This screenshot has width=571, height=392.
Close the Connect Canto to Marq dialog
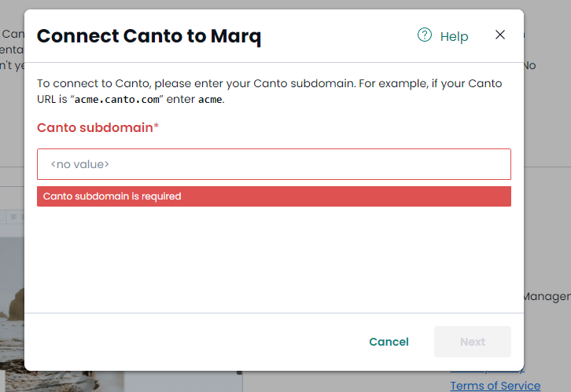click(500, 35)
